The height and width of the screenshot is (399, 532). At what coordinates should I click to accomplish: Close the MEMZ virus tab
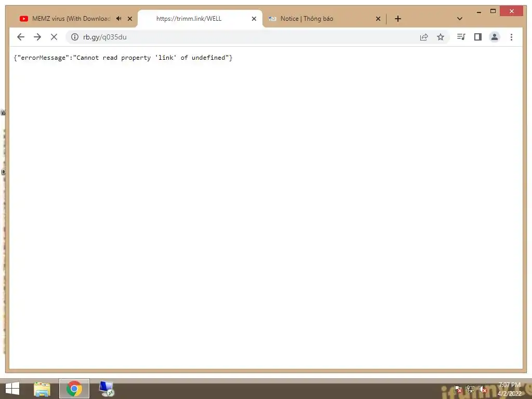pos(130,19)
